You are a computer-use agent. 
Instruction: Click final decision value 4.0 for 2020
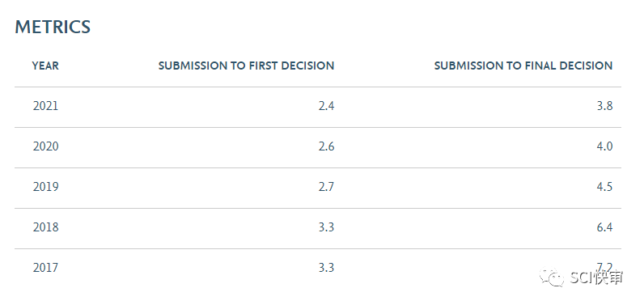pyautogui.click(x=605, y=146)
